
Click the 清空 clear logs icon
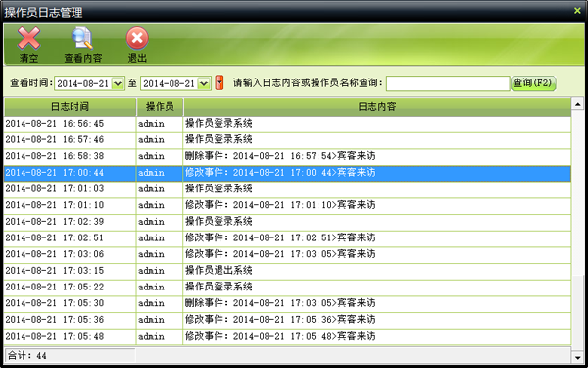pyautogui.click(x=28, y=44)
